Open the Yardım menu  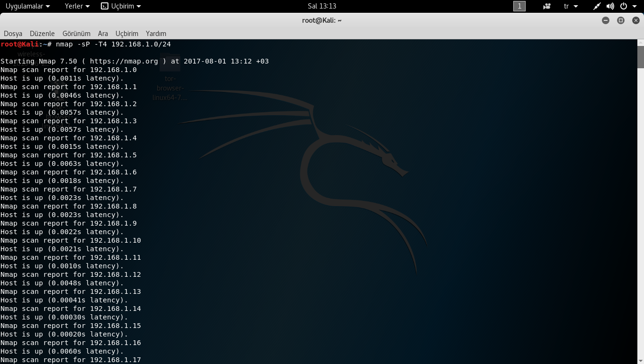156,34
